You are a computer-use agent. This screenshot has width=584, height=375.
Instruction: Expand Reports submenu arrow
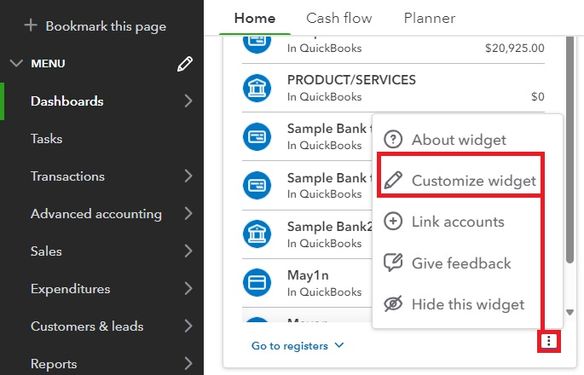[188, 364]
